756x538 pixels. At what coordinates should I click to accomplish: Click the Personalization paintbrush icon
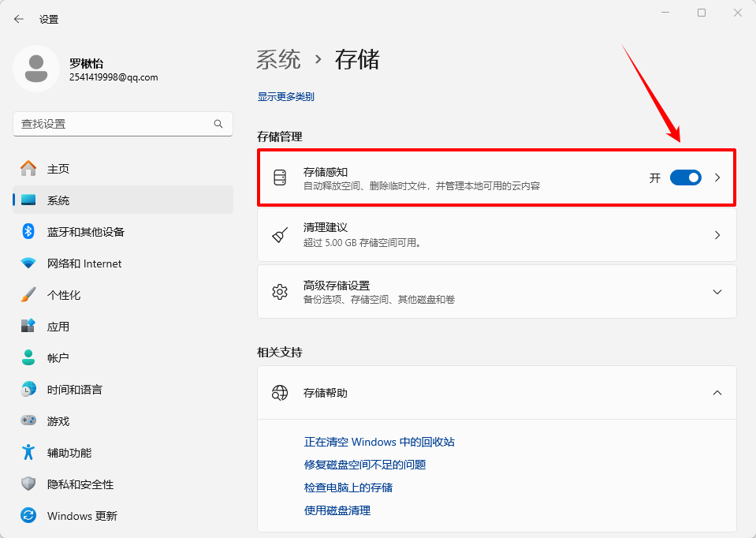click(28, 295)
